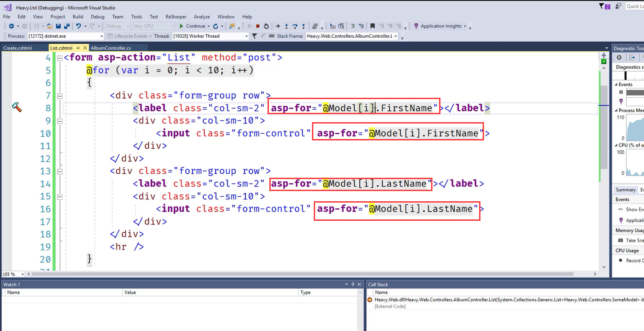Click the Step Into icon
This screenshot has width=644, height=331.
tap(286, 26)
